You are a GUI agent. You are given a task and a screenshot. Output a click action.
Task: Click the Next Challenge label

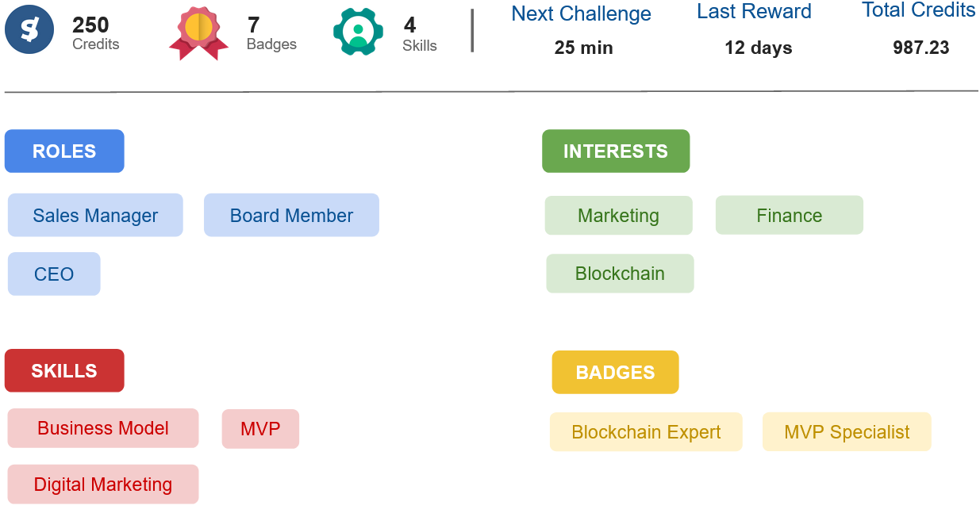(581, 14)
